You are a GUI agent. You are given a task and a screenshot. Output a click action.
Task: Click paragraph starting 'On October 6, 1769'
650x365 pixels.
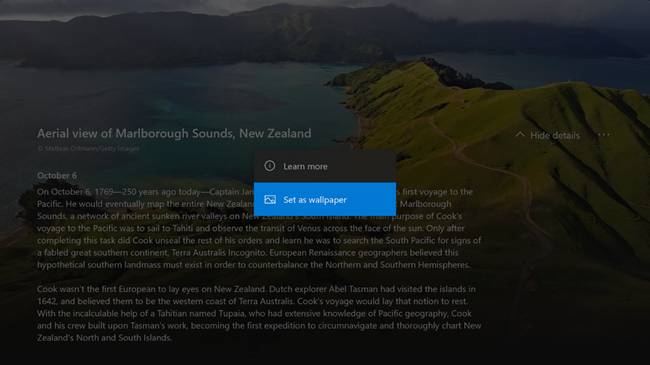259,228
